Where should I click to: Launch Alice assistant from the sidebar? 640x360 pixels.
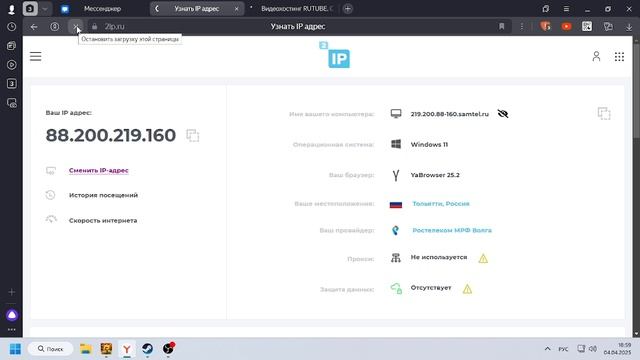12,315
